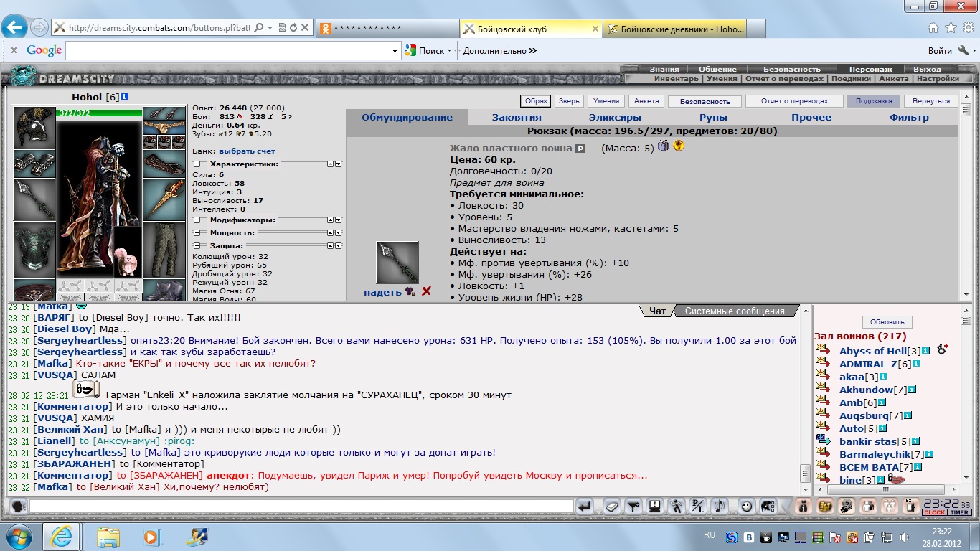The image size is (980, 551).
Task: Click the backpack weapon item thumbnail
Action: point(397,263)
